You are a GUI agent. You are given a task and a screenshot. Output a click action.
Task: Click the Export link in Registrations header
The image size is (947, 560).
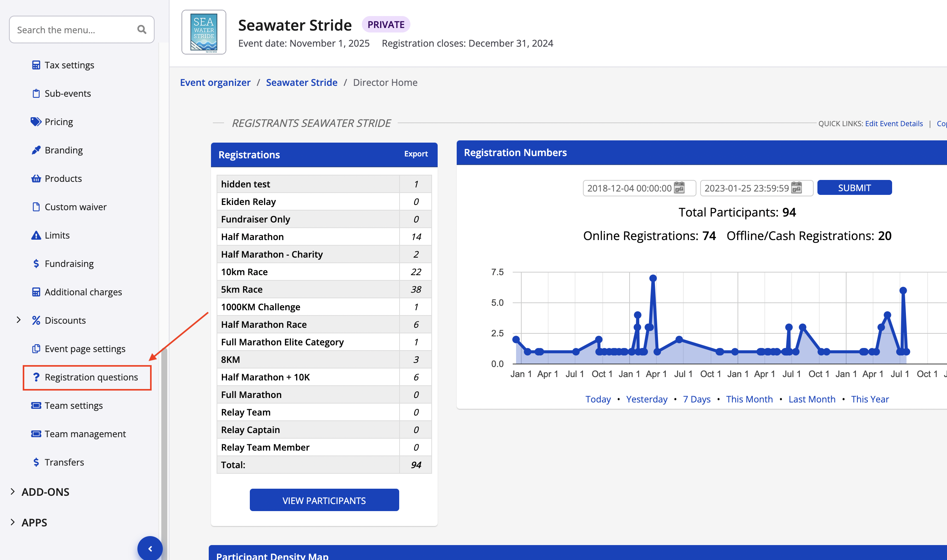coord(416,153)
